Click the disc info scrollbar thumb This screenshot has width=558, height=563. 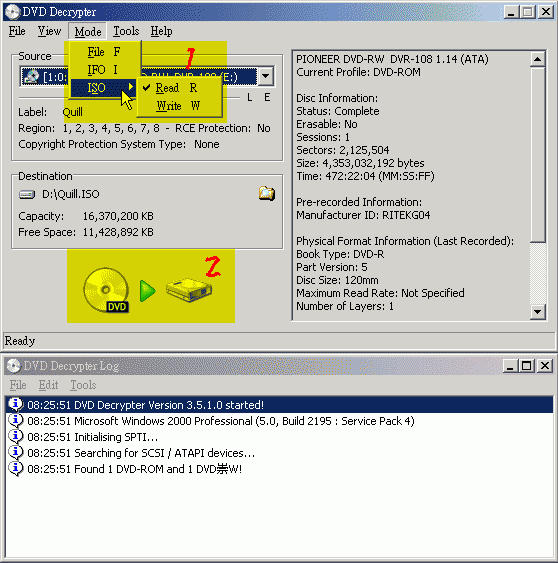pos(538,154)
